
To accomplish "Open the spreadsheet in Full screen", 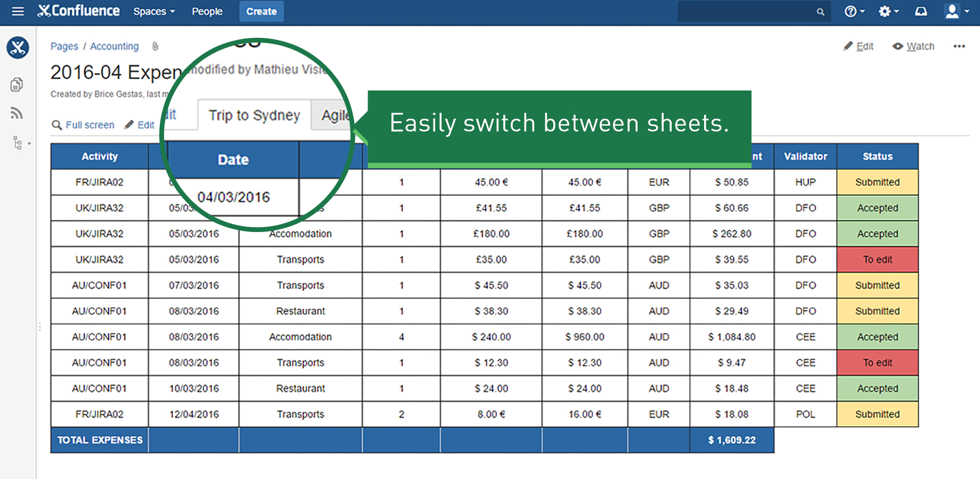I will [83, 125].
